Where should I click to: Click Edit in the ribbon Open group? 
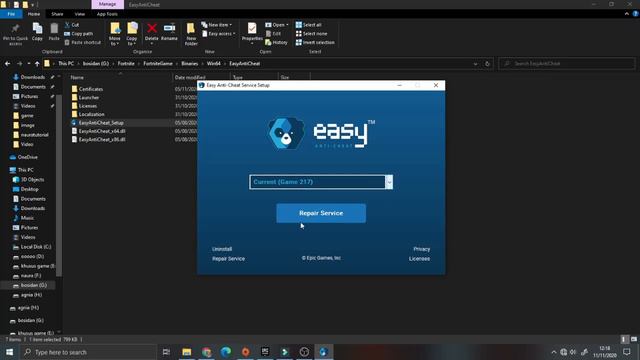(273, 34)
